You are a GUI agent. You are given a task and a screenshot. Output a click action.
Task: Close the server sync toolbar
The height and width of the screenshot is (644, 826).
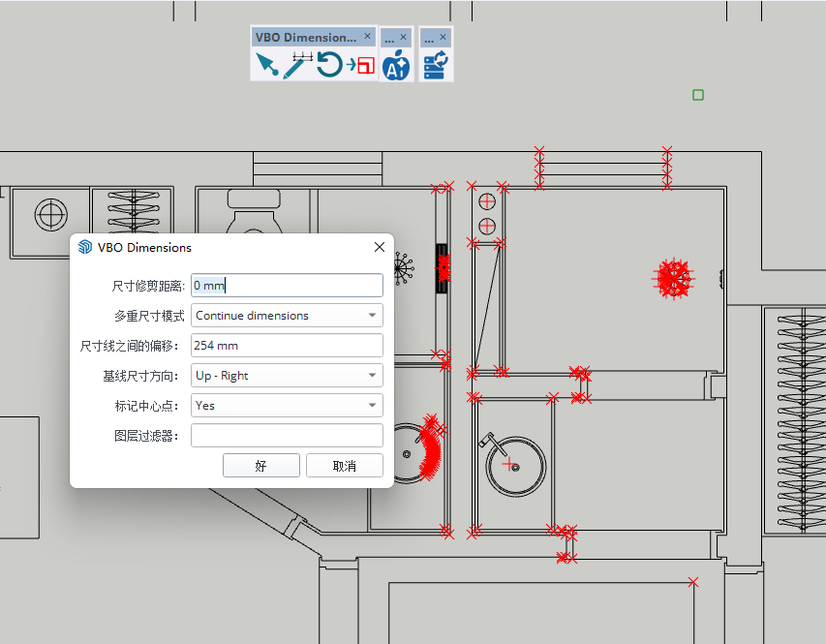pos(444,37)
